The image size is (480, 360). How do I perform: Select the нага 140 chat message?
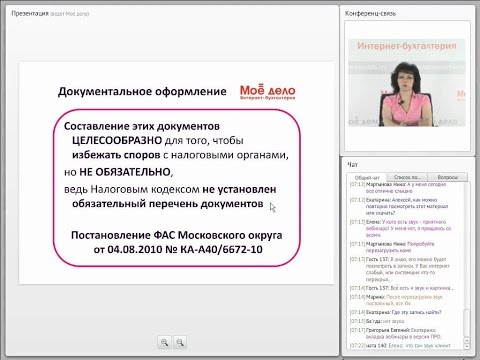point(400,346)
